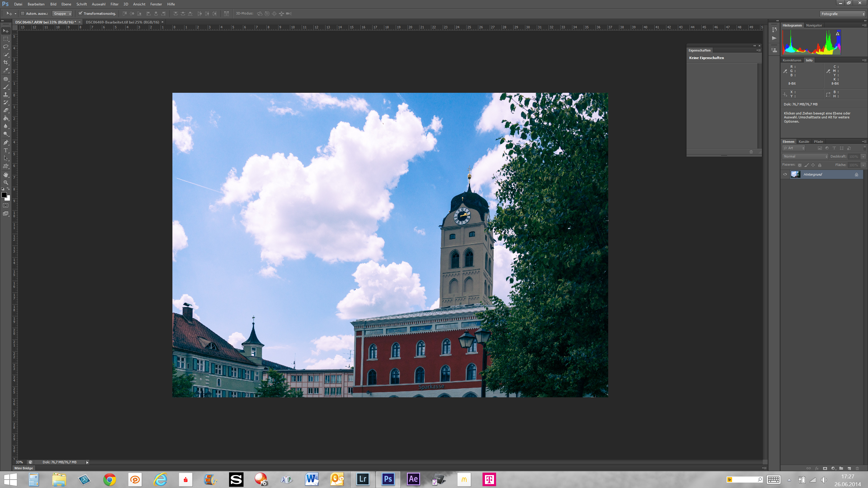Toggle Quick Mask mode
The height and width of the screenshot is (488, 868).
[6, 205]
